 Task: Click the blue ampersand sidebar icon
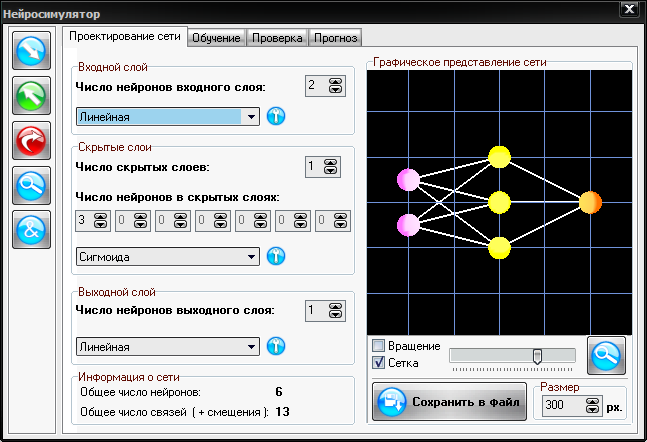pyautogui.click(x=32, y=231)
